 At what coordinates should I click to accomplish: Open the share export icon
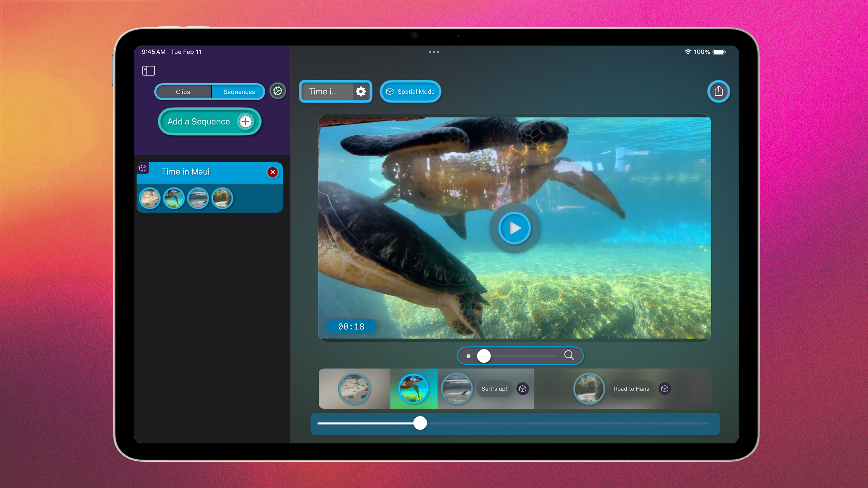point(718,91)
